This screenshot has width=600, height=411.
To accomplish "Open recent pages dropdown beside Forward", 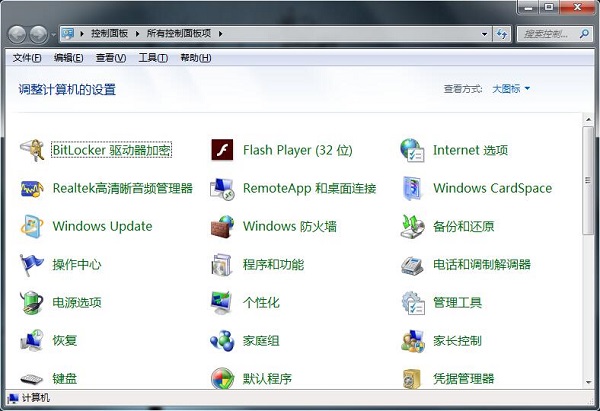I will (x=53, y=34).
